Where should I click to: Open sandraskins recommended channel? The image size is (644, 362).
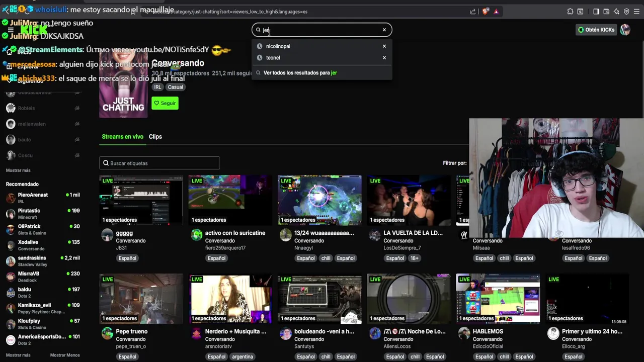click(x=43, y=261)
